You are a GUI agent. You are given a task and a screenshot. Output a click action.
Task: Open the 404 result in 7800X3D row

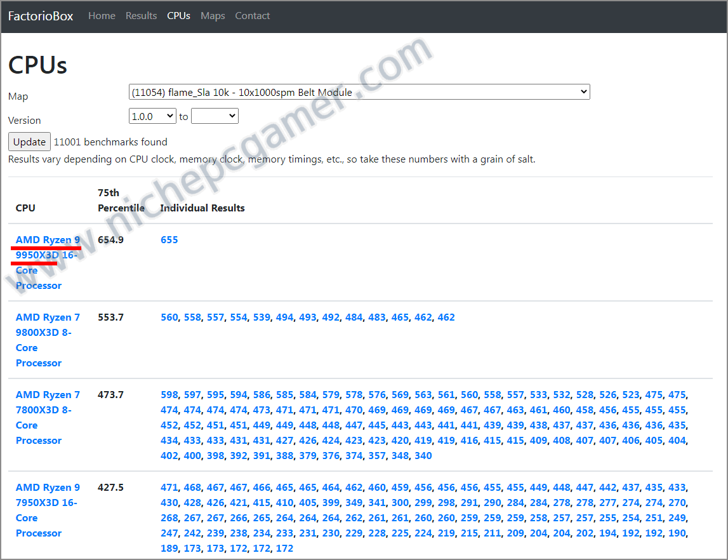pyautogui.click(x=677, y=440)
